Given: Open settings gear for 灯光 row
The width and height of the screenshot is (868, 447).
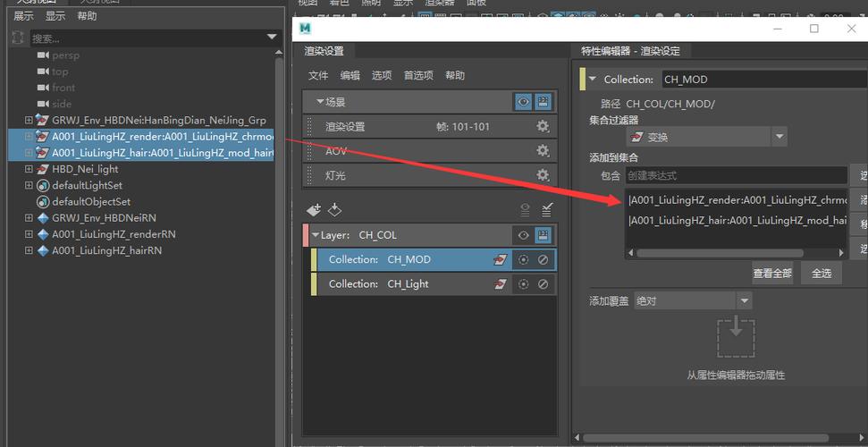Looking at the screenshot, I should tap(543, 175).
